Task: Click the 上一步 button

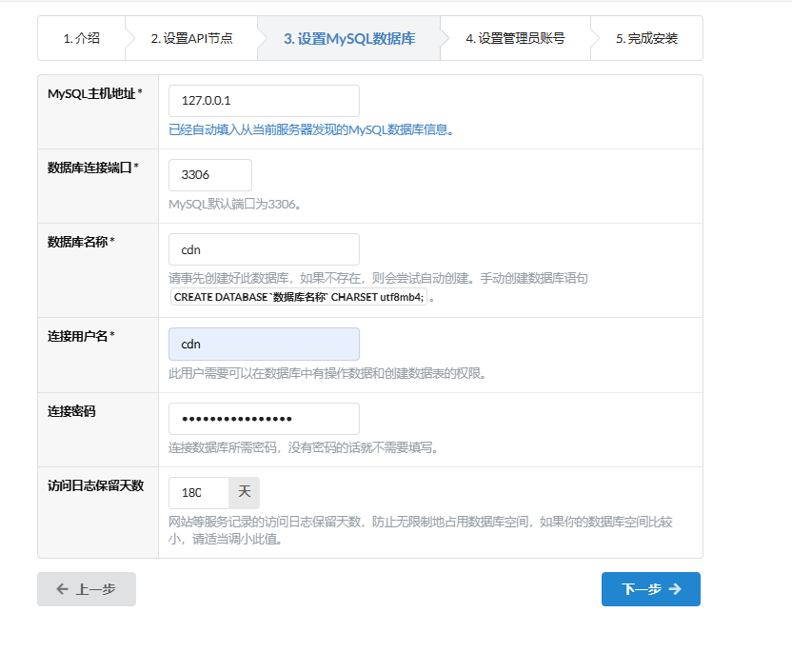Action: [86, 589]
